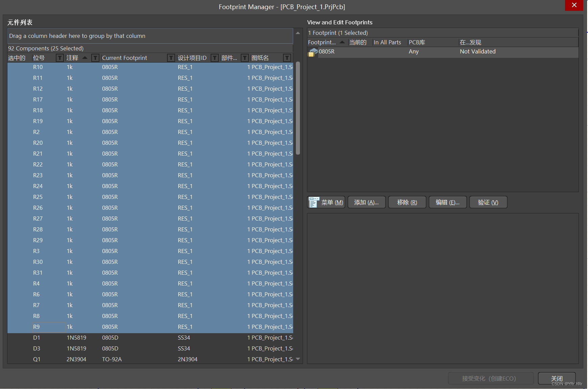Click the 0805R footprint library icon

(x=313, y=52)
